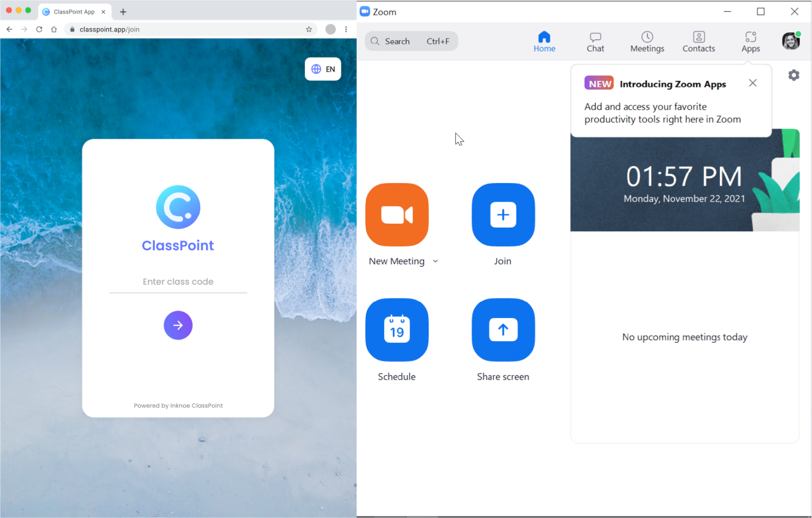Image resolution: width=812 pixels, height=518 pixels.
Task: Open Zoom settings gear
Action: (x=793, y=75)
